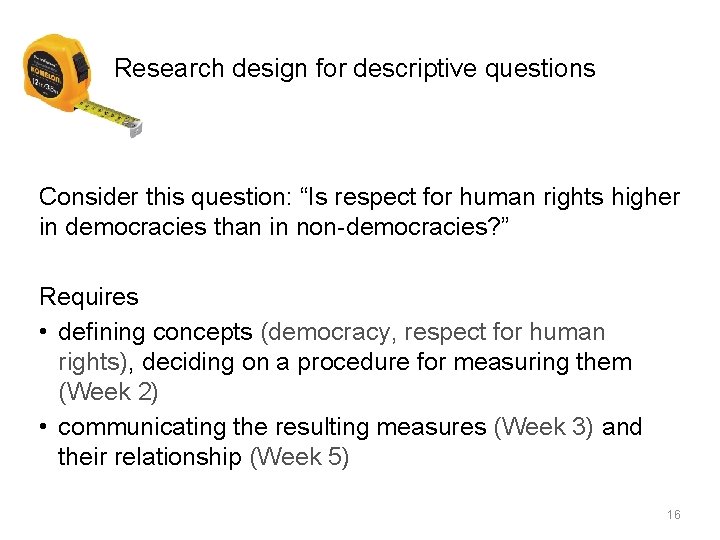Click 'defining concepts' in first bullet
The width and height of the screenshot is (720, 540).
[155, 332]
